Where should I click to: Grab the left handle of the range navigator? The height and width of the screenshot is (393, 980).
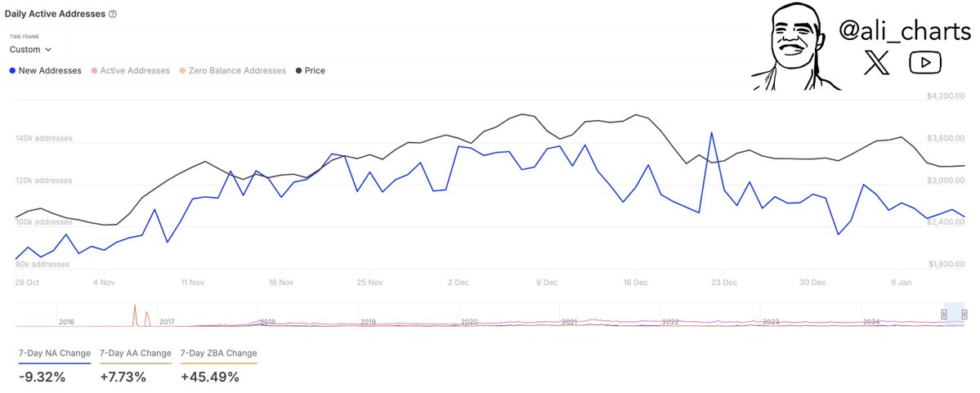point(944,314)
